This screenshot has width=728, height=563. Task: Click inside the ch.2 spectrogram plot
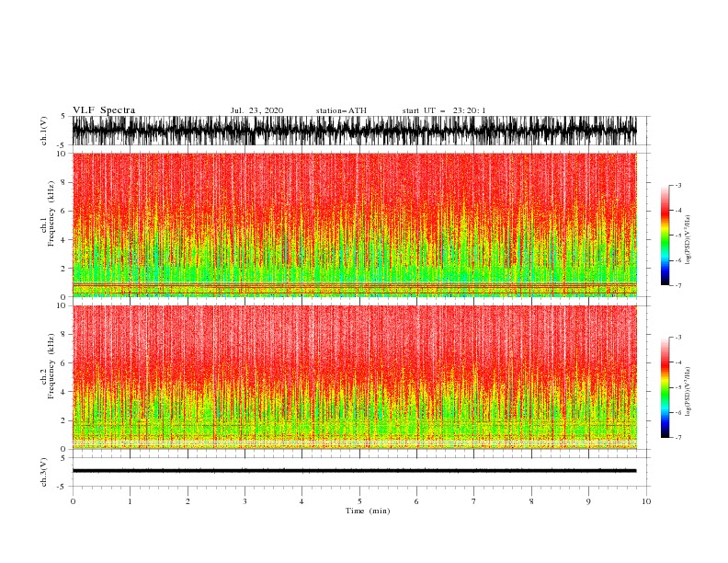pyautogui.click(x=354, y=377)
